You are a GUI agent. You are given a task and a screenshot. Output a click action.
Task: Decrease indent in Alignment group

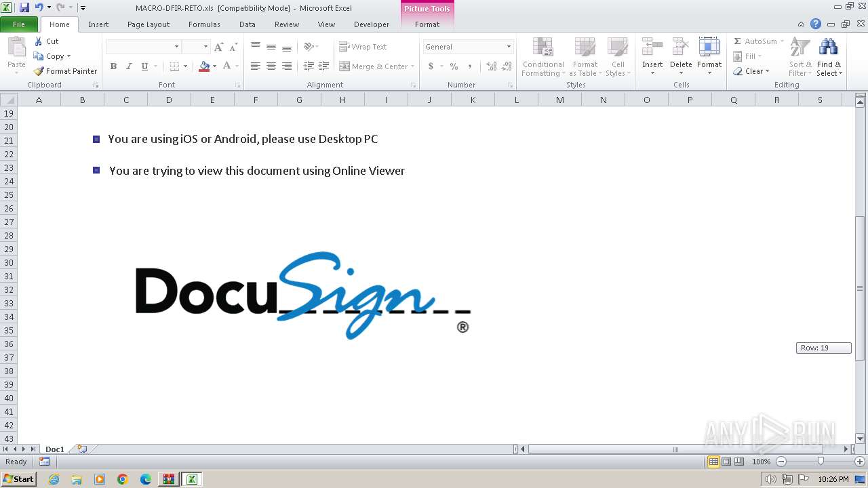tap(309, 66)
